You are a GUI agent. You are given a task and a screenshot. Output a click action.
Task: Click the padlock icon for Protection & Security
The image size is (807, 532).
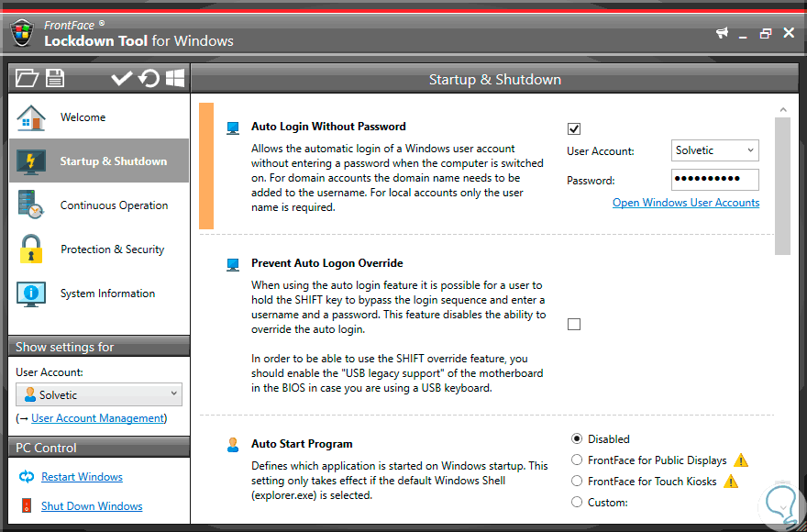point(31,249)
